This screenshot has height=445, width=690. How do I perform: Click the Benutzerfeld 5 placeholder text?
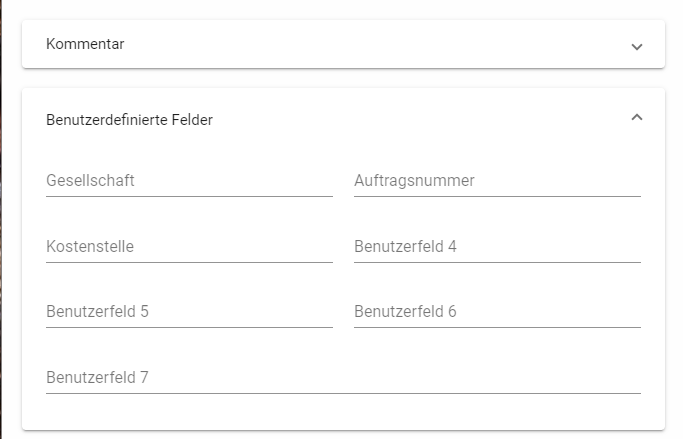[97, 311]
